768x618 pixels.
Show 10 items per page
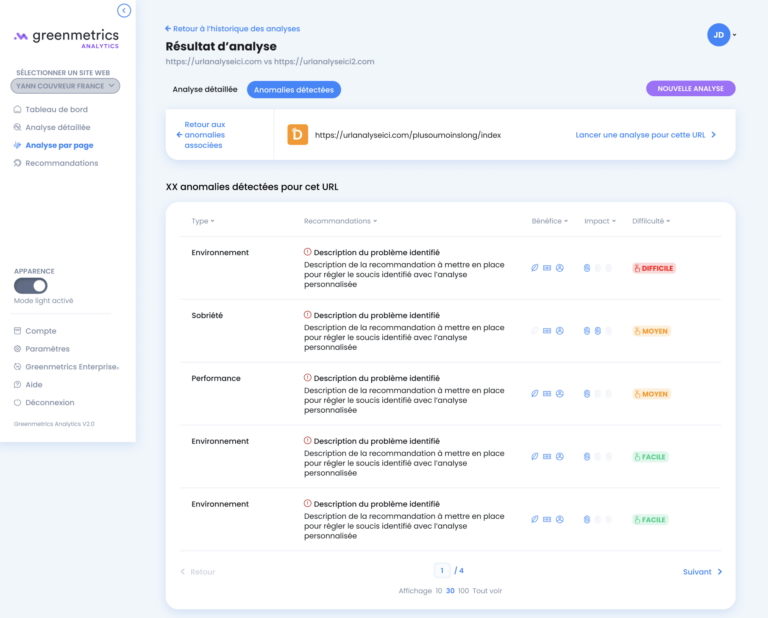point(439,591)
